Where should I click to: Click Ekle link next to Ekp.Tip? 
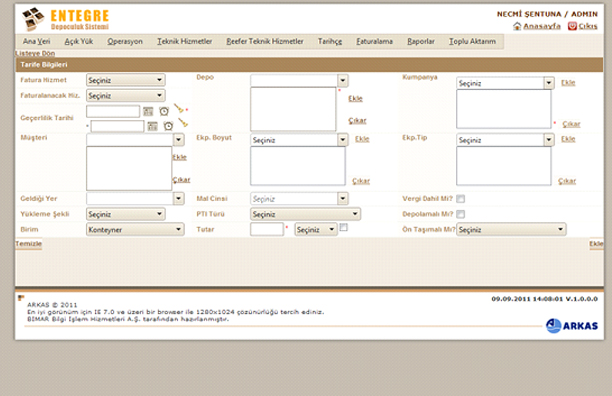click(568, 139)
